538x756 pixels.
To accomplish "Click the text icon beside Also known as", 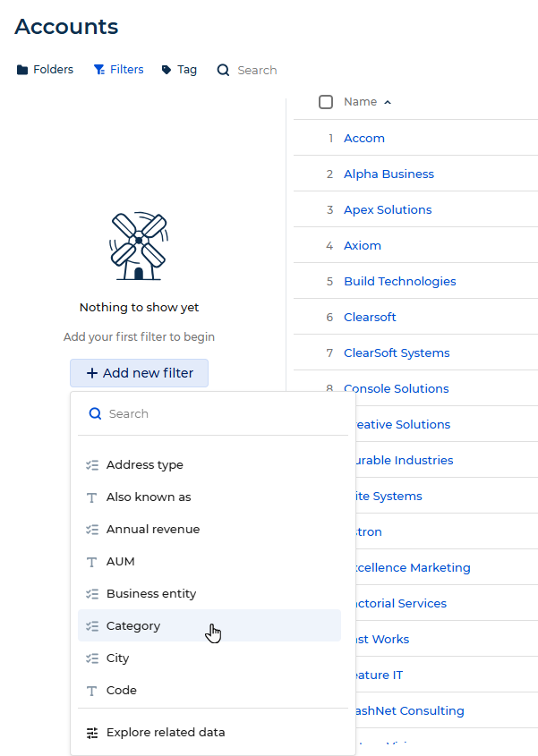I will 91,497.
